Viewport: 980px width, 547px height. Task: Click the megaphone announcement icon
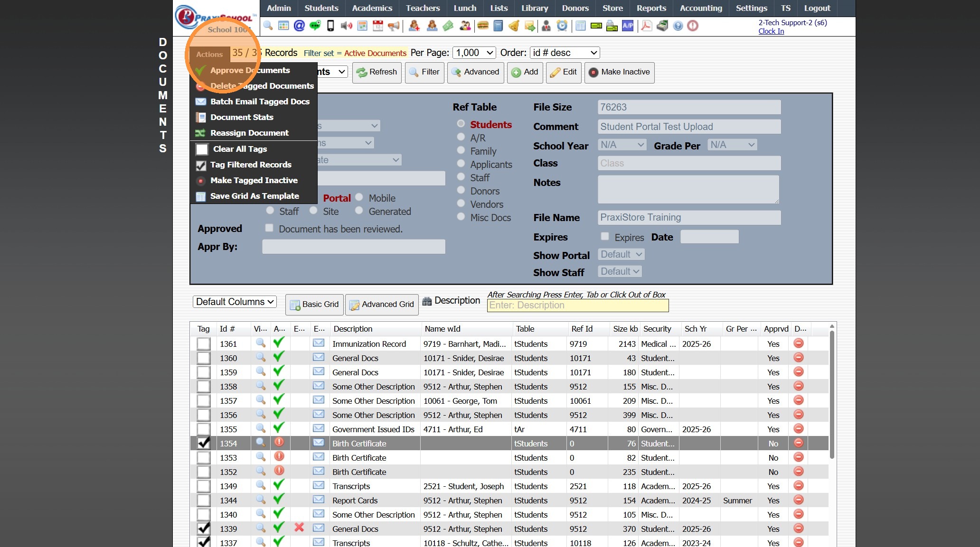pos(394,26)
